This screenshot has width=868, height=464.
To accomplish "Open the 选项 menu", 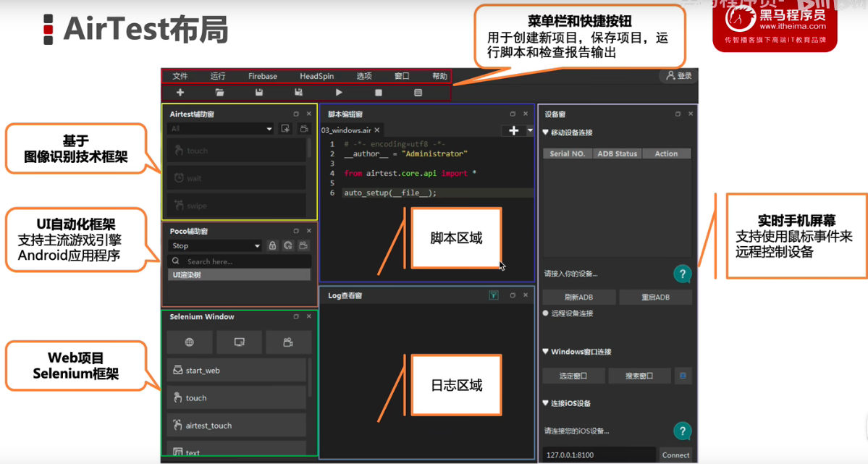I will [x=364, y=76].
